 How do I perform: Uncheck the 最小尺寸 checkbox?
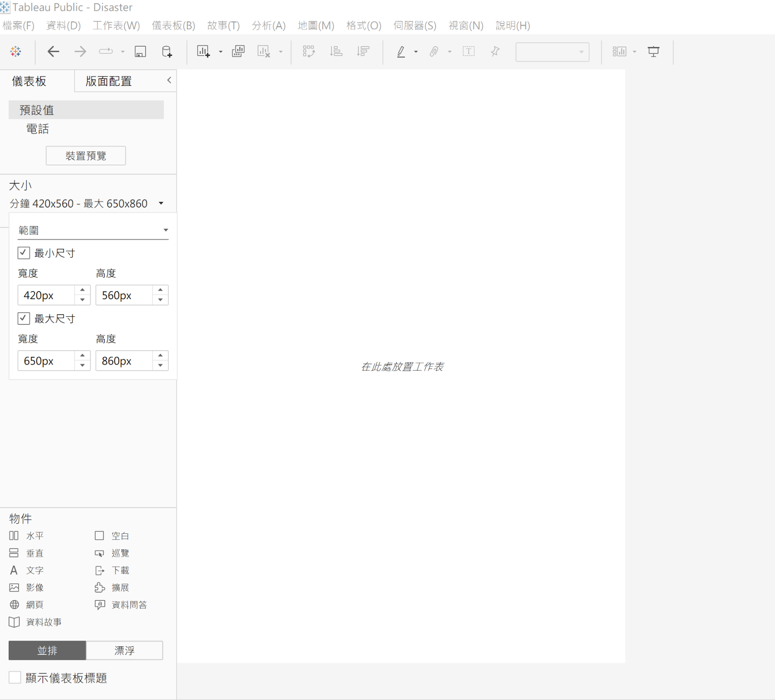24,253
